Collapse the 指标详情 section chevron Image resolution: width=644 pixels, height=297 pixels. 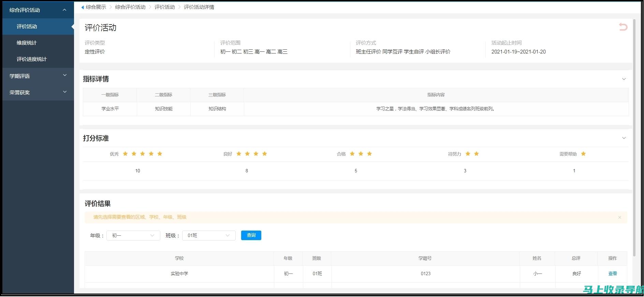624,79
